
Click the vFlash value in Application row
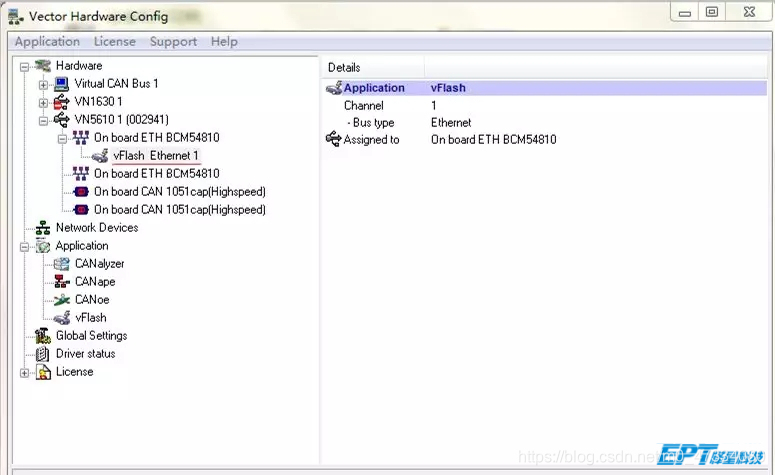point(448,88)
